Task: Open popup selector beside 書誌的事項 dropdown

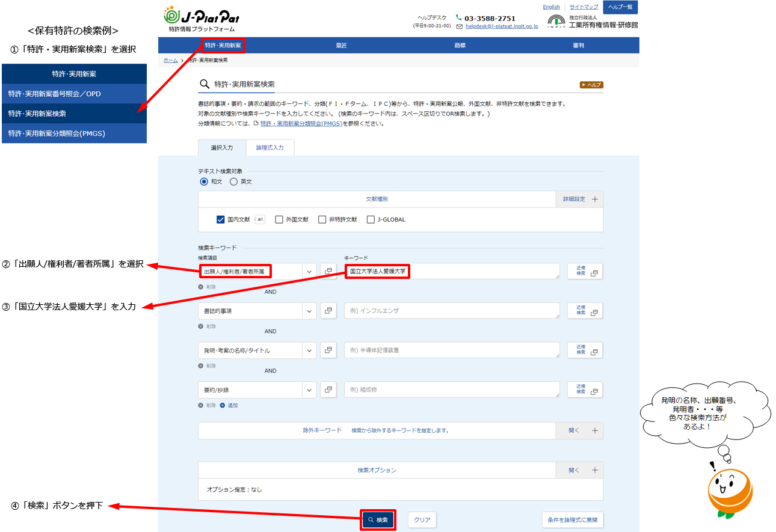Action: [x=328, y=311]
